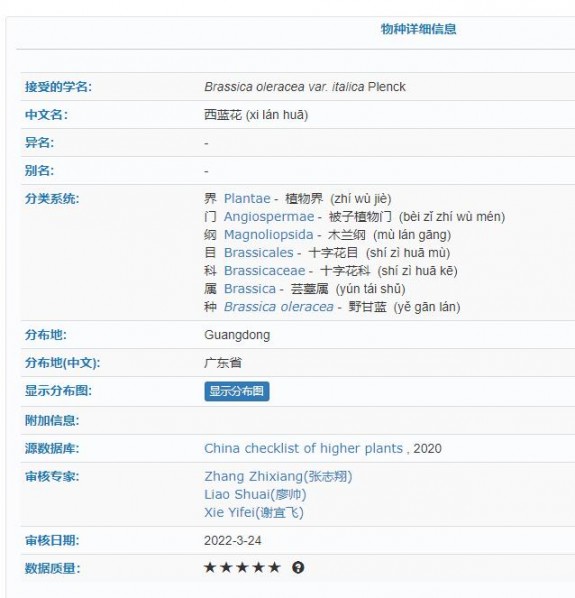Click the data quality help question-mark icon
The image size is (575, 598).
pyautogui.click(x=298, y=567)
